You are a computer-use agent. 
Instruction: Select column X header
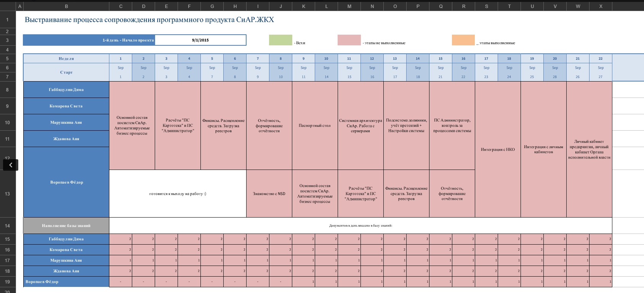click(601, 6)
